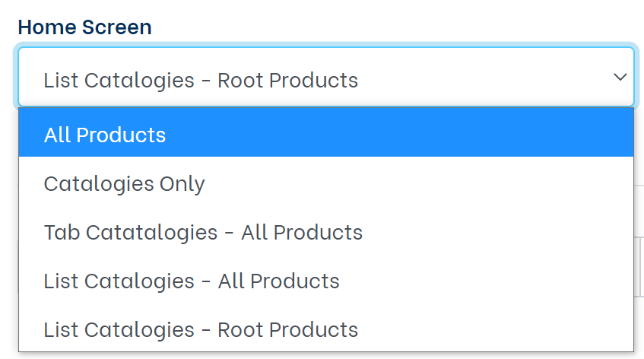Choose Catalogies Only from the list
The height and width of the screenshot is (359, 644).
tap(124, 184)
